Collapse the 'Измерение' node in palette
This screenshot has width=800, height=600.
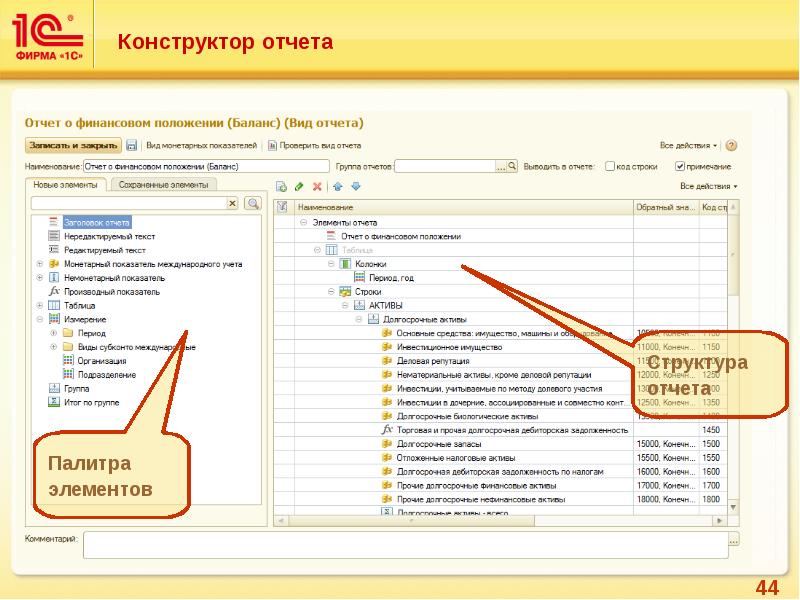coord(40,320)
